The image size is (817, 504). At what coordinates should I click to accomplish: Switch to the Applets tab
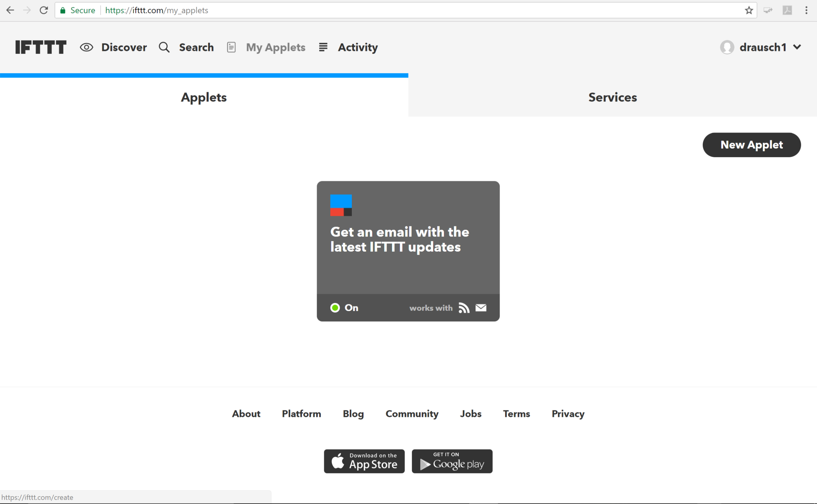pyautogui.click(x=204, y=97)
